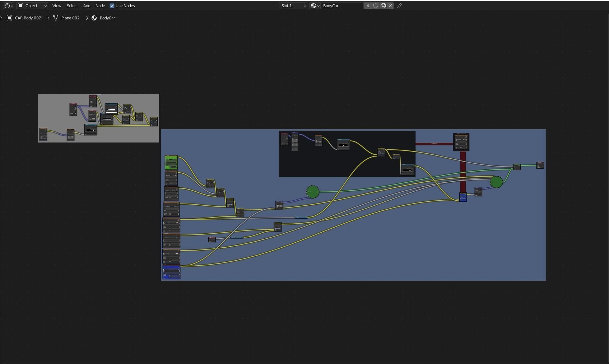Click the BodyCar material name field

tap(342, 6)
